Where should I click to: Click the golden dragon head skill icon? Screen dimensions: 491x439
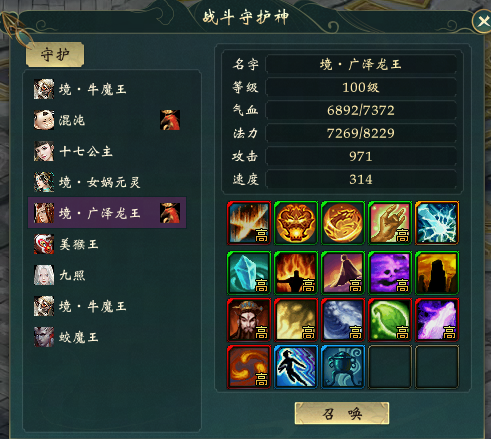point(296,223)
